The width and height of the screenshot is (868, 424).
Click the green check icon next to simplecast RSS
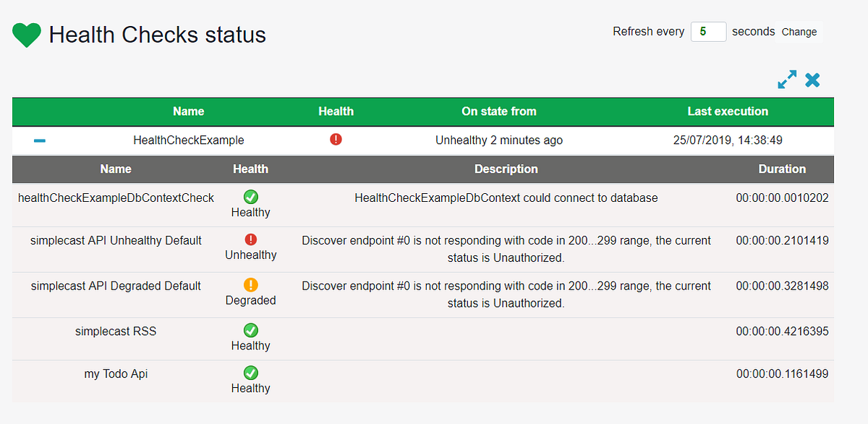coord(250,330)
